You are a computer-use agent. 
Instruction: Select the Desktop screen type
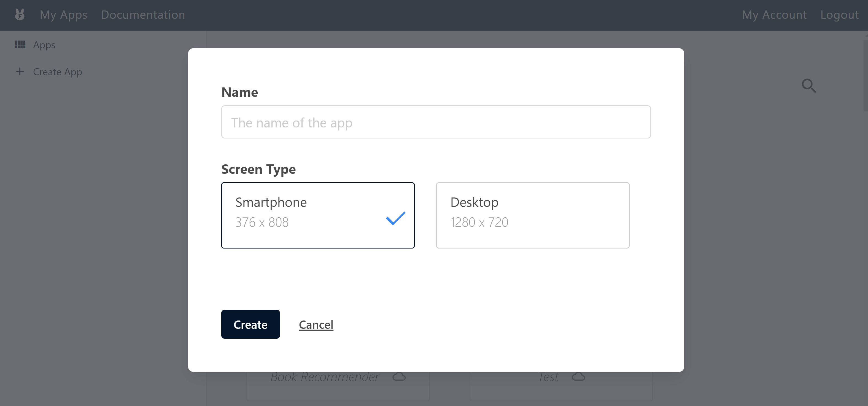click(533, 215)
